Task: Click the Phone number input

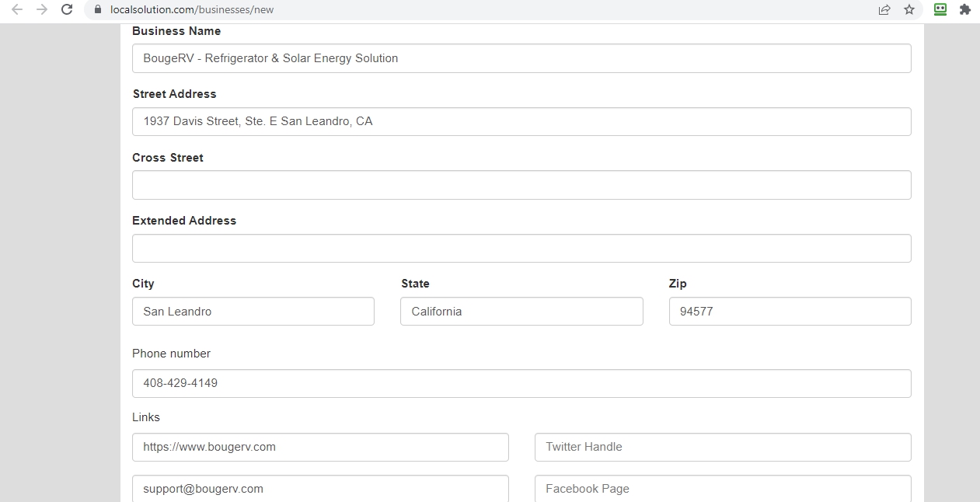Action: [521, 384]
